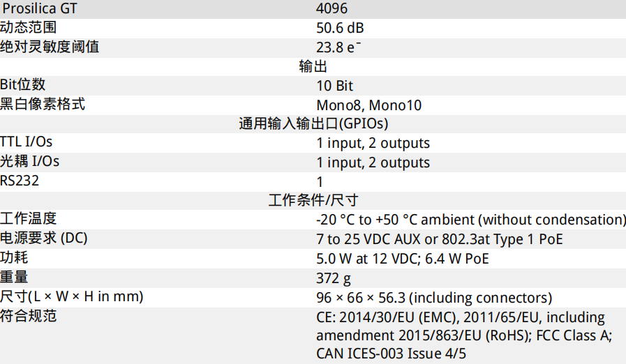Image resolution: width=626 pixels, height=364 pixels.
Task: Select the Mono8, Mono10 value
Action: (x=369, y=105)
